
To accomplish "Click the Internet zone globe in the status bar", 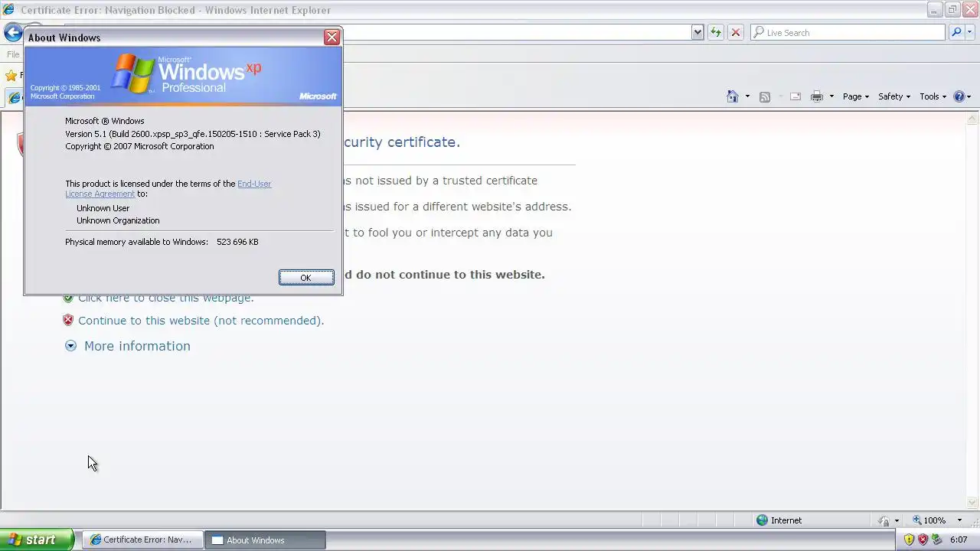I will tap(762, 520).
